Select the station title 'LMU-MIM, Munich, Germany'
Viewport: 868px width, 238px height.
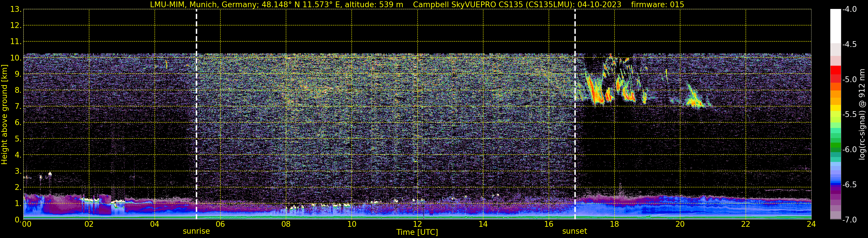(204, 5)
